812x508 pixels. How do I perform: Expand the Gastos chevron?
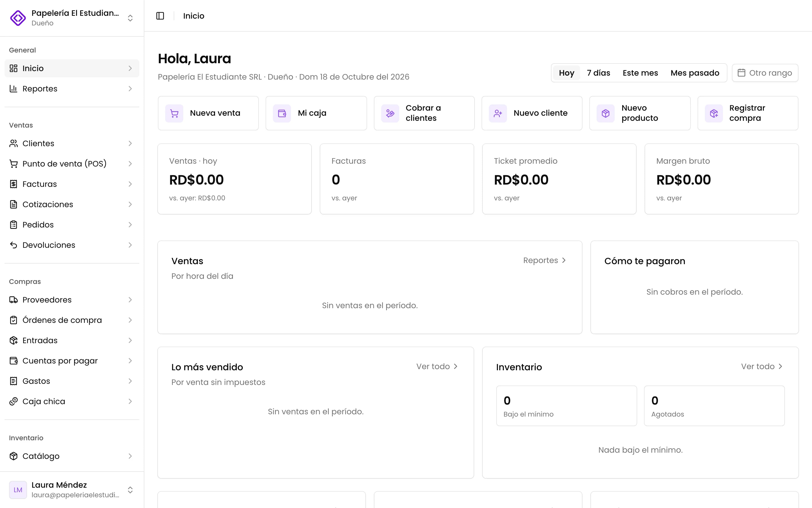(130, 381)
